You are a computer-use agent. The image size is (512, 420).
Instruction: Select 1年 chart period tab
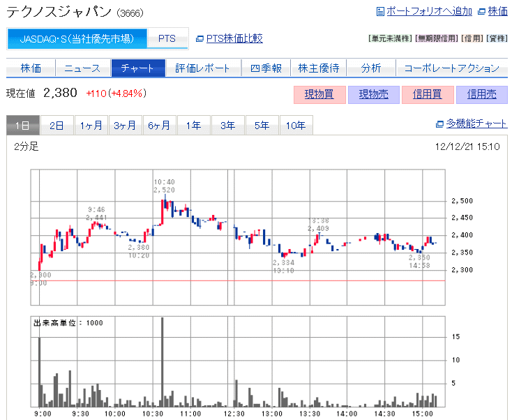click(x=194, y=125)
